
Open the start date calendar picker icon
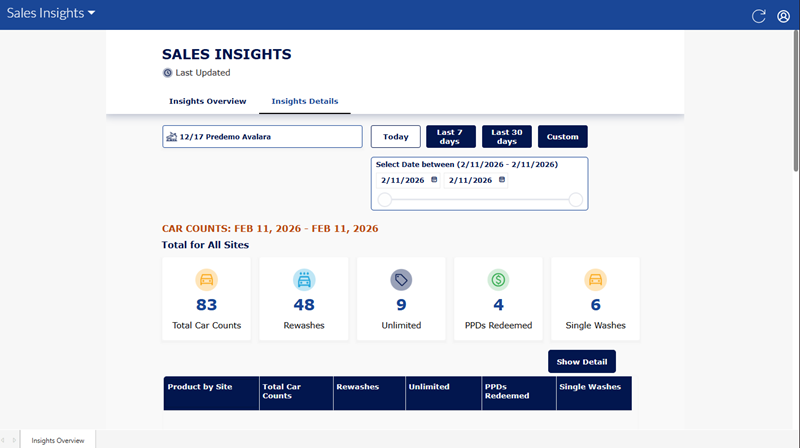[x=433, y=180]
